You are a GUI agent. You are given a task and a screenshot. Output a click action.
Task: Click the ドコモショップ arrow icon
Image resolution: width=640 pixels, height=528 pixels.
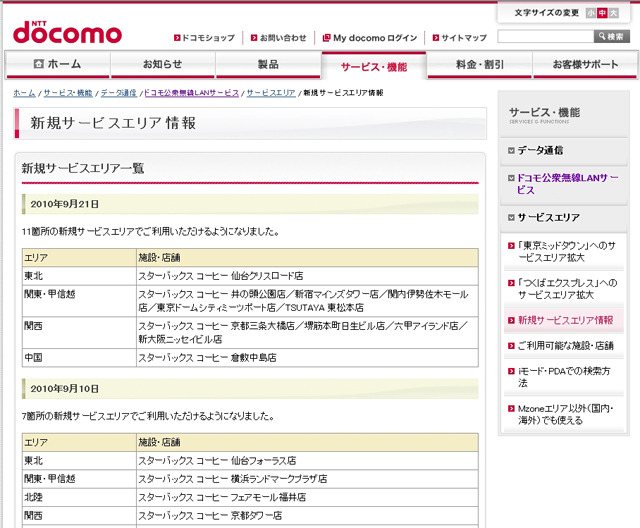coord(177,38)
